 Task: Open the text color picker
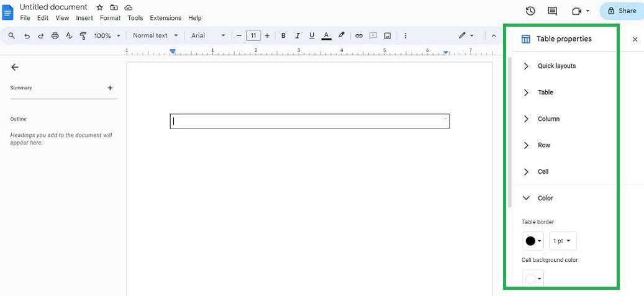tap(326, 36)
